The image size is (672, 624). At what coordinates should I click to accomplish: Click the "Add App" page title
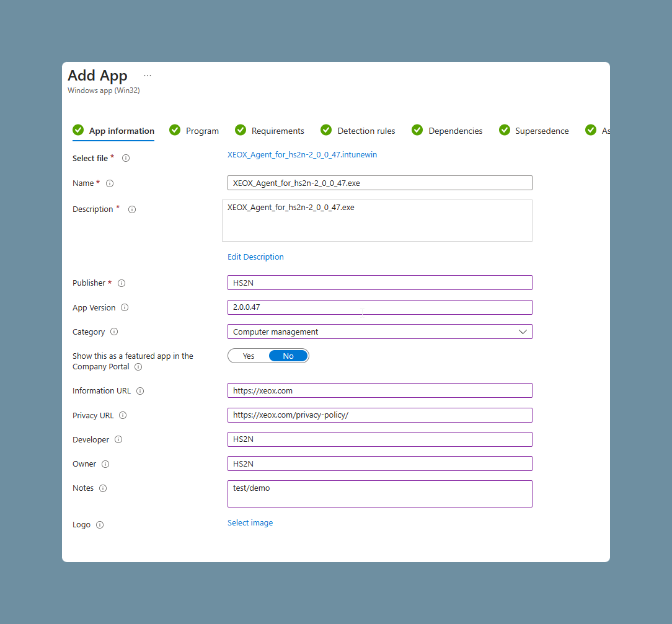pyautogui.click(x=98, y=76)
